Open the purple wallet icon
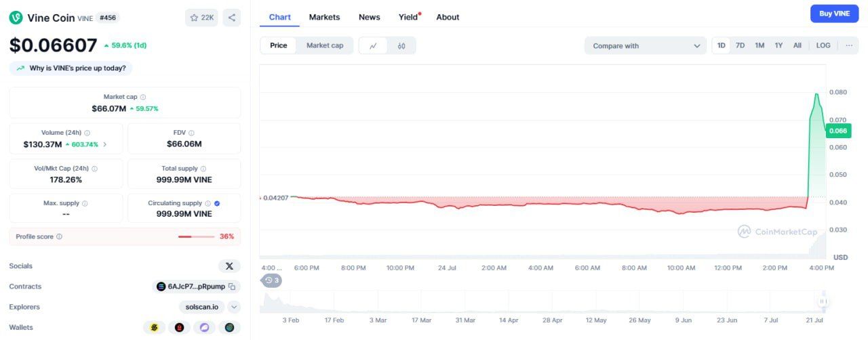The image size is (868, 340). (x=204, y=328)
